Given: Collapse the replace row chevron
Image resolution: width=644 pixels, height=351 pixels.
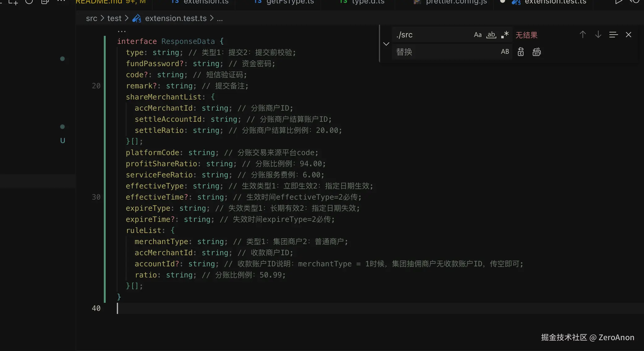Looking at the screenshot, I should [x=386, y=44].
